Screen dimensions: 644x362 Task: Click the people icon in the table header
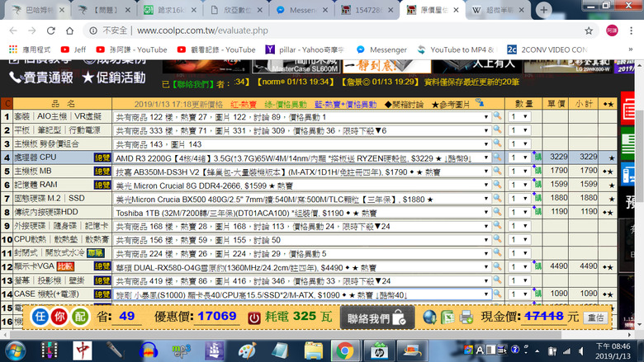coord(480,102)
